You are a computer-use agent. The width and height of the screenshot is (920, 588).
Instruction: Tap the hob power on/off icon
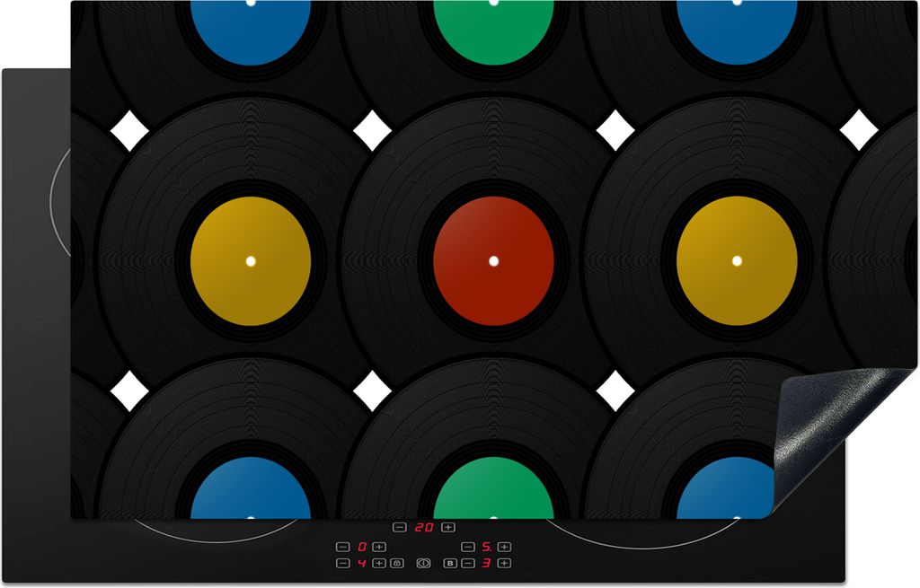(423, 564)
